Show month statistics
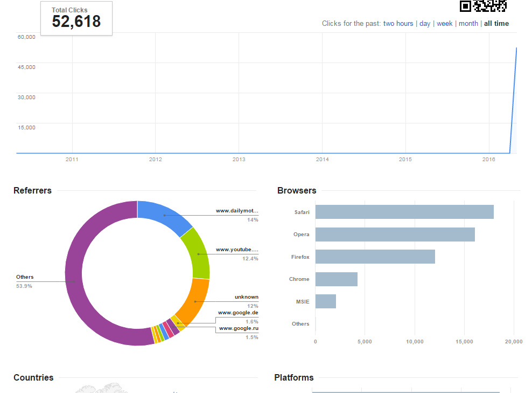This screenshot has height=393, width=532. tap(468, 23)
